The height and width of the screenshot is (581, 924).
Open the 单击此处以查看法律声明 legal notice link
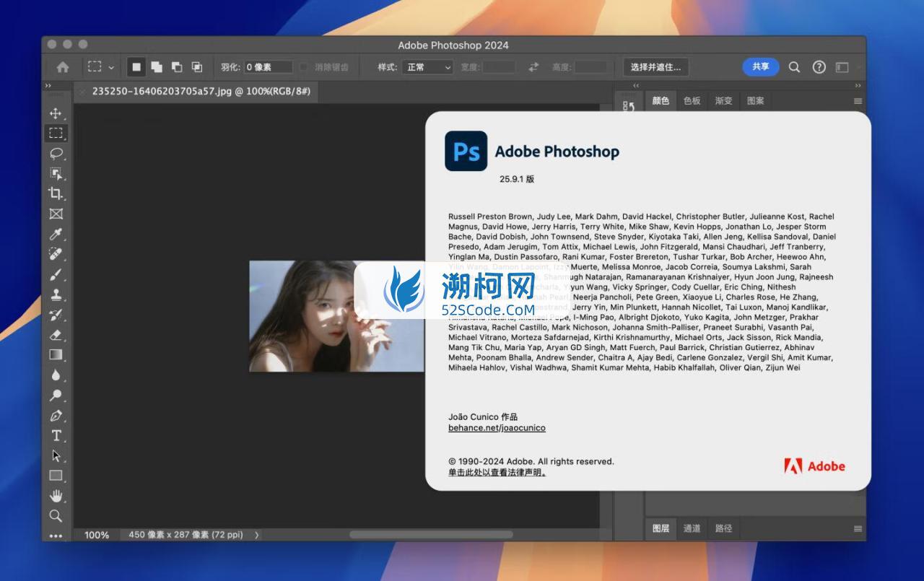click(x=497, y=473)
